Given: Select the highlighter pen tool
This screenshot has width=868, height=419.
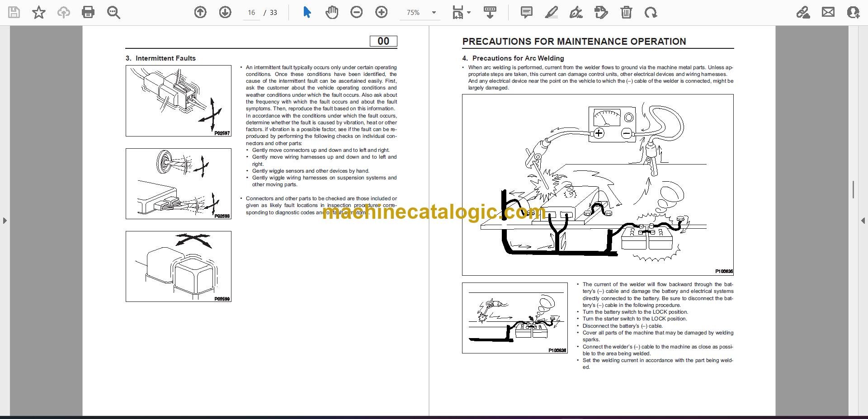Looking at the screenshot, I should [x=552, y=12].
